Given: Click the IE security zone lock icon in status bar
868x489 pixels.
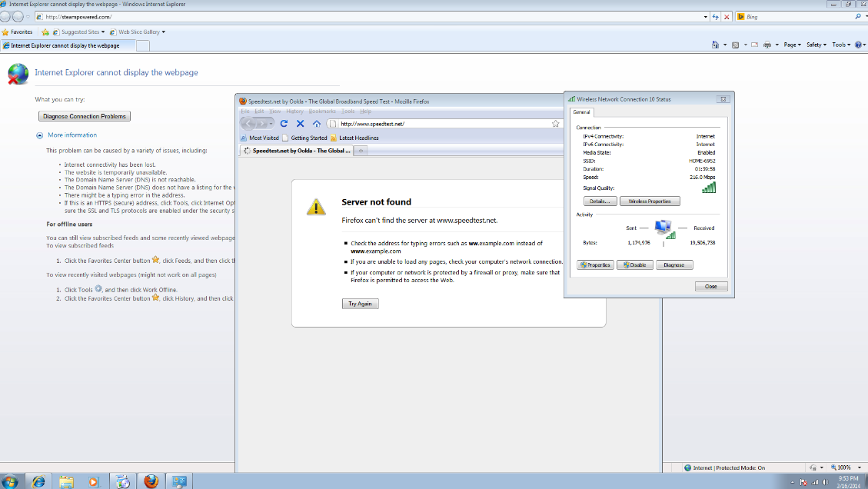Looking at the screenshot, I should (812, 467).
